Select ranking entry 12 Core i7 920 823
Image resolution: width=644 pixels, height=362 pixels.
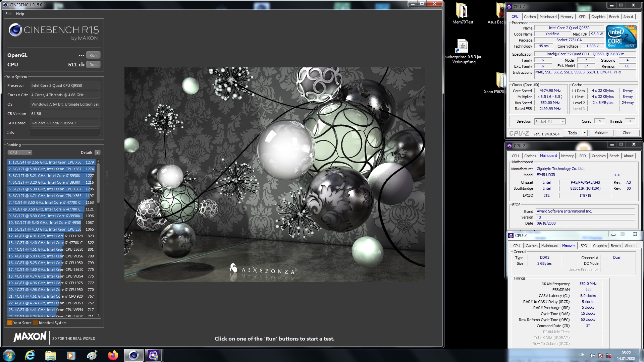point(51,236)
